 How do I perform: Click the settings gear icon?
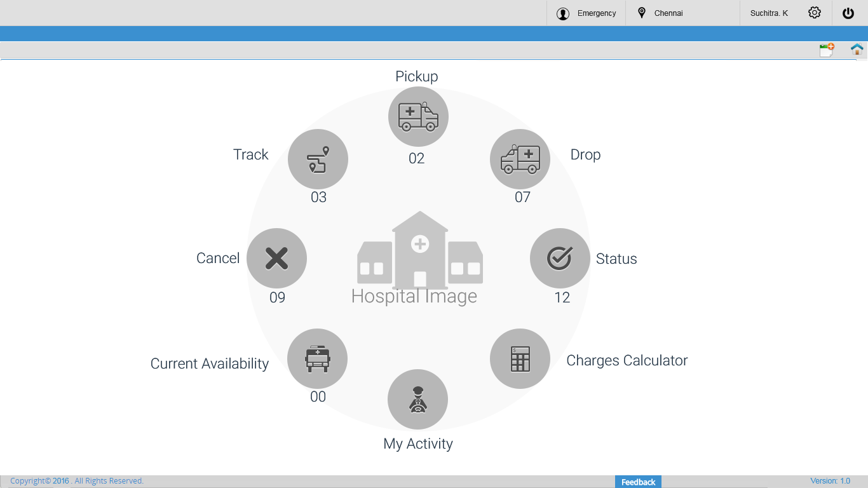coord(815,13)
